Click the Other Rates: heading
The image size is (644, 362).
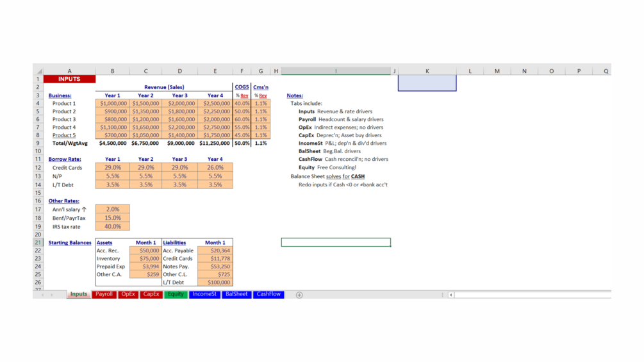click(x=63, y=201)
